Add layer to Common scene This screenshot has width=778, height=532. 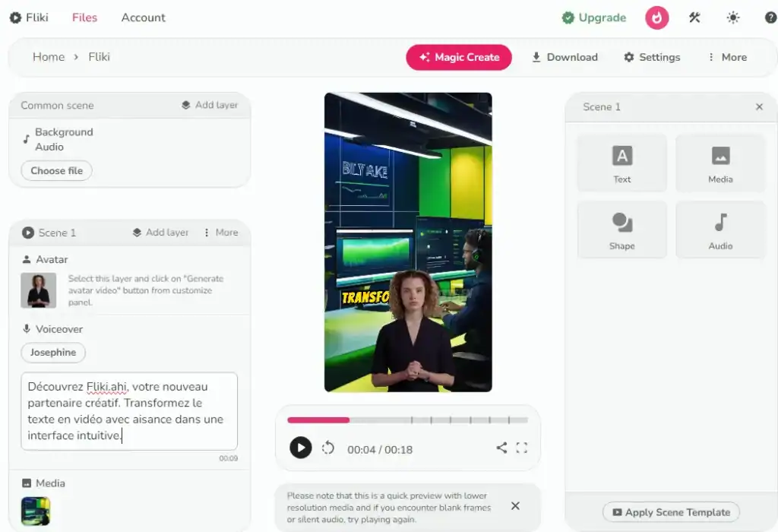tap(210, 105)
